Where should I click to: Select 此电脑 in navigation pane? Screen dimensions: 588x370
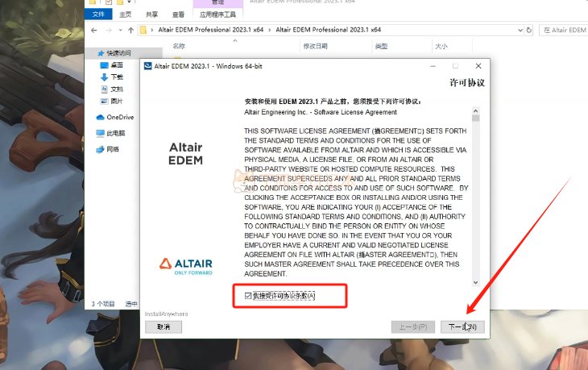115,133
